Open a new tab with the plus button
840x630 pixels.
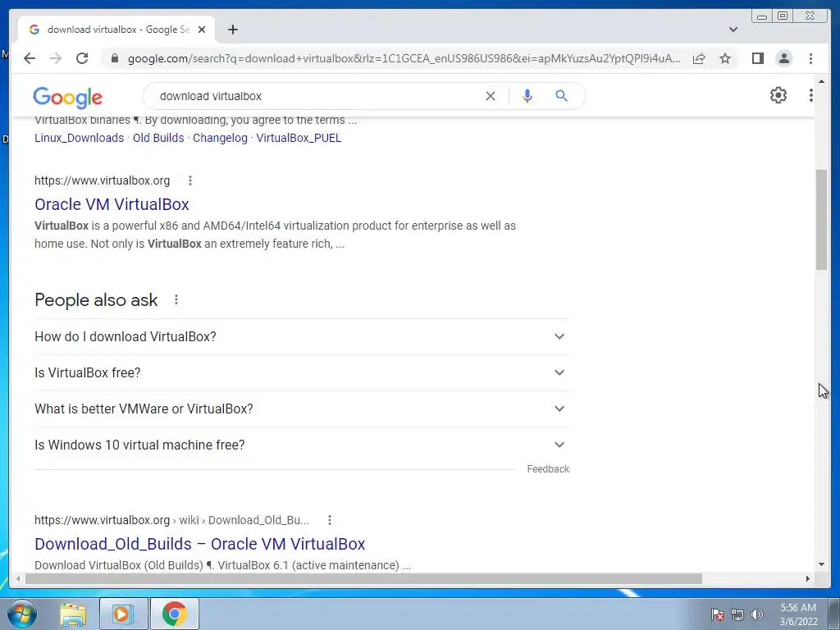click(232, 30)
